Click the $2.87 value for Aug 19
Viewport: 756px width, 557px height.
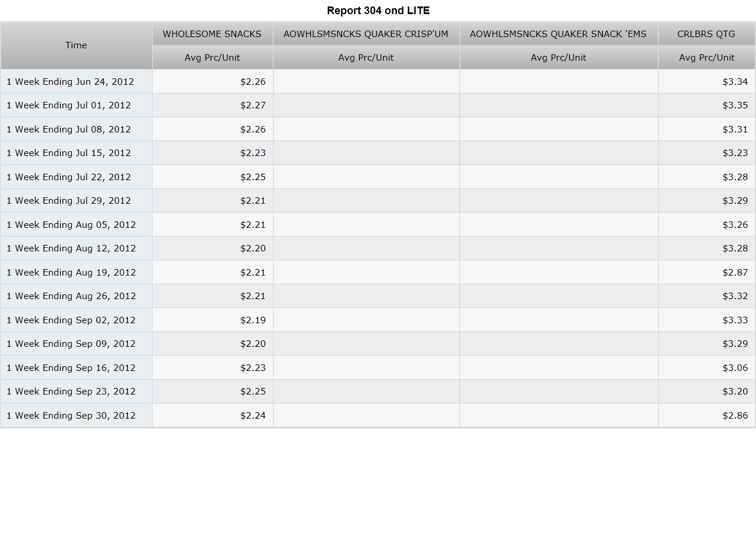click(x=735, y=273)
